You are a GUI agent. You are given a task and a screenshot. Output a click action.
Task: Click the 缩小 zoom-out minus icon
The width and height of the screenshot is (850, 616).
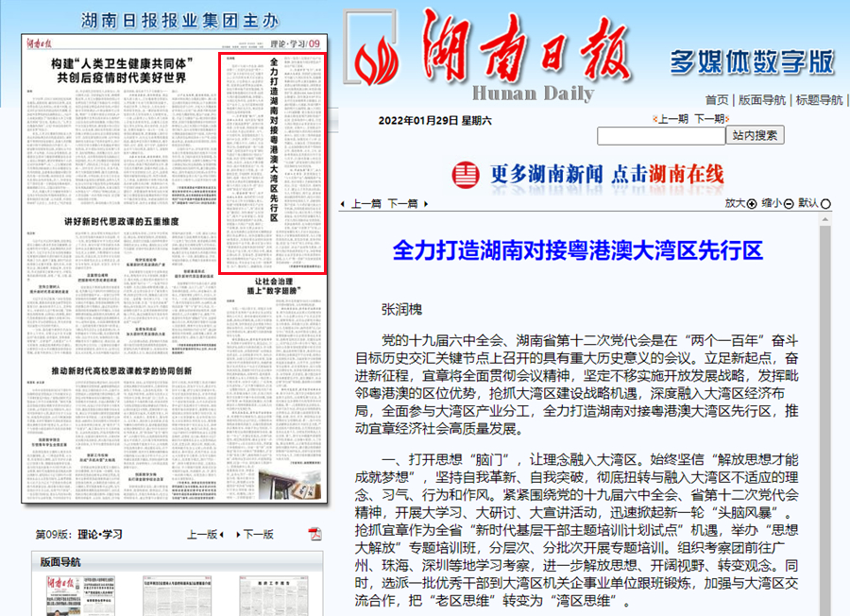click(789, 204)
